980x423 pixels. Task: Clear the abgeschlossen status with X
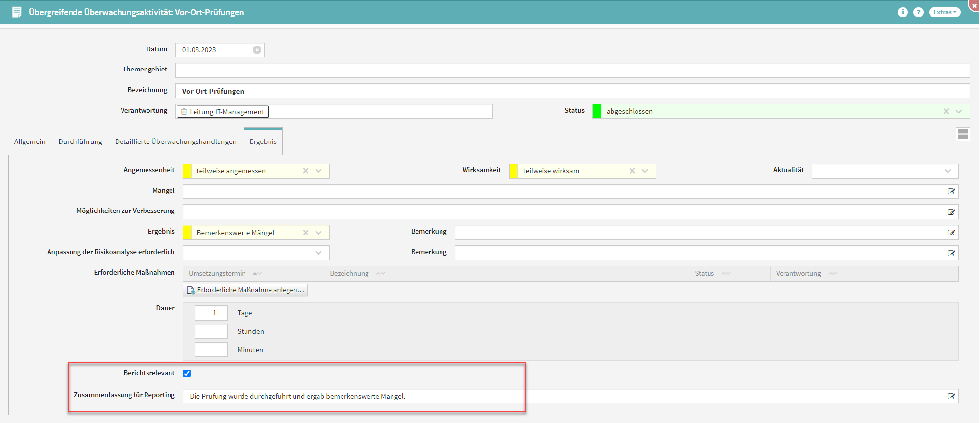pyautogui.click(x=946, y=111)
